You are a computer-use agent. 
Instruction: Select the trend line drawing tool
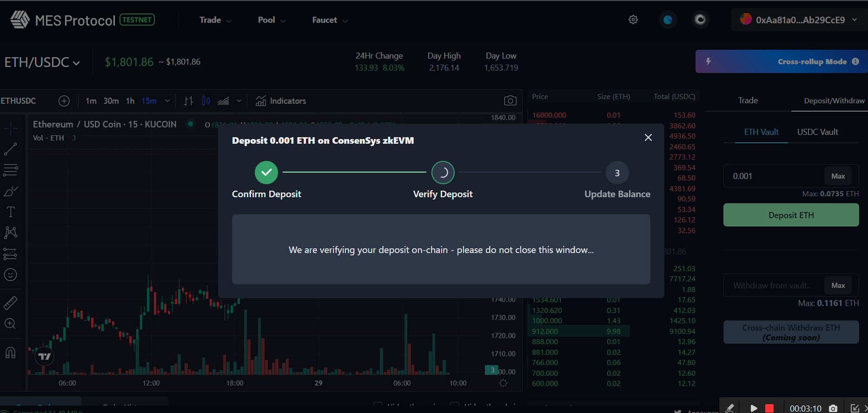(x=10, y=149)
